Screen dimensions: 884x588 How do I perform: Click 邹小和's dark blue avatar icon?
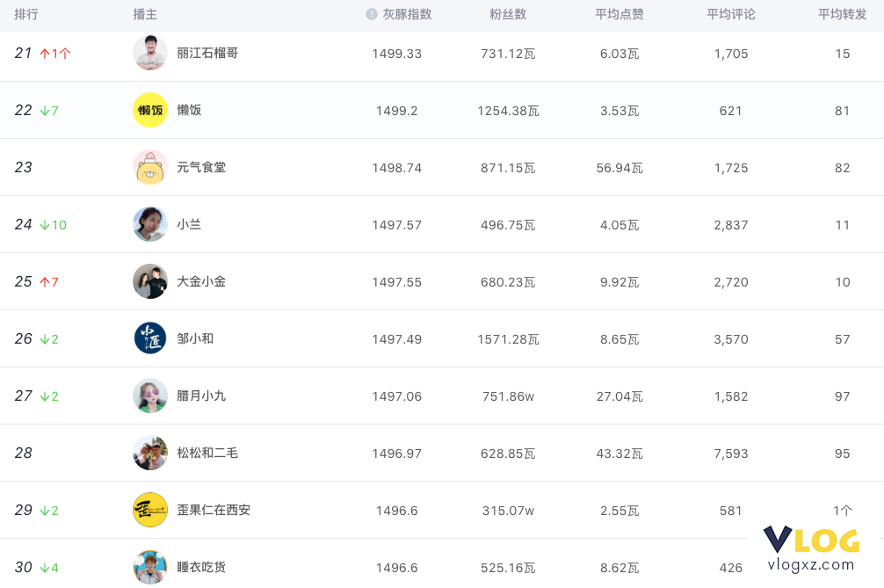pyautogui.click(x=150, y=338)
